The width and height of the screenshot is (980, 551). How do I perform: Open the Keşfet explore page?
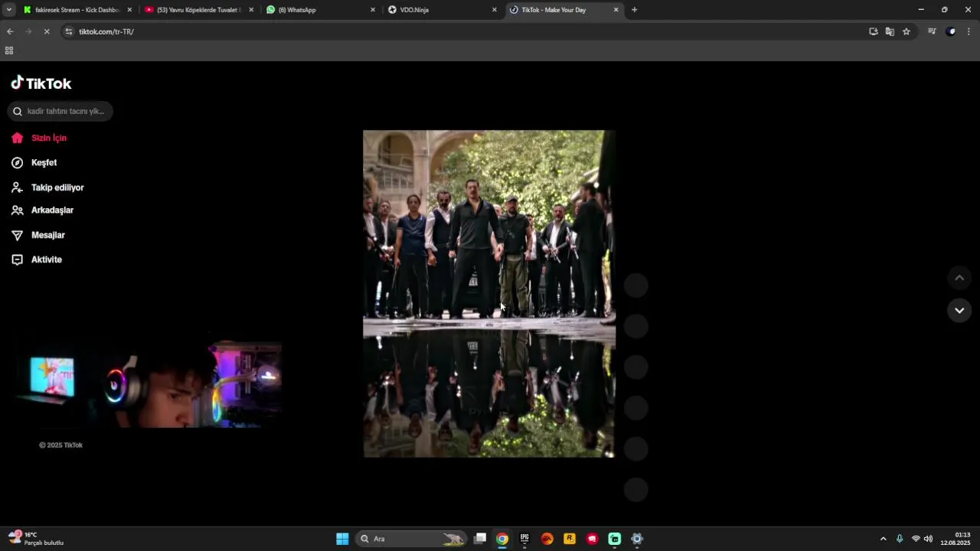pyautogui.click(x=34, y=162)
